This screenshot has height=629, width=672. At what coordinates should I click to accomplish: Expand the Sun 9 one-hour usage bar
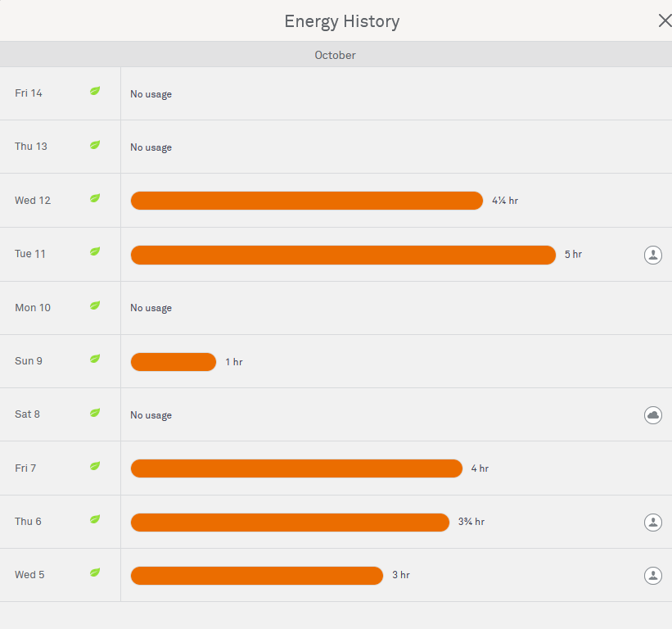tap(173, 362)
